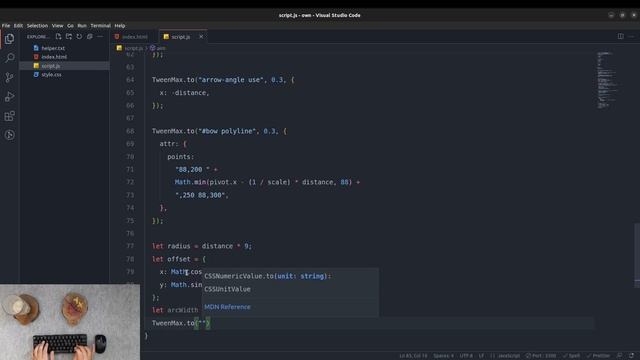Click the Split Editor icon
The image size is (640, 360).
coord(620,36)
